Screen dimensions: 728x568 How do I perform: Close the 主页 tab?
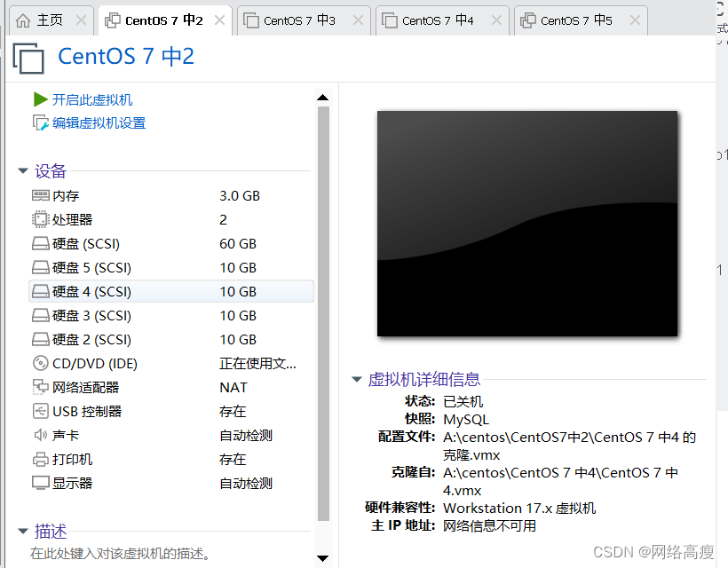click(x=81, y=20)
